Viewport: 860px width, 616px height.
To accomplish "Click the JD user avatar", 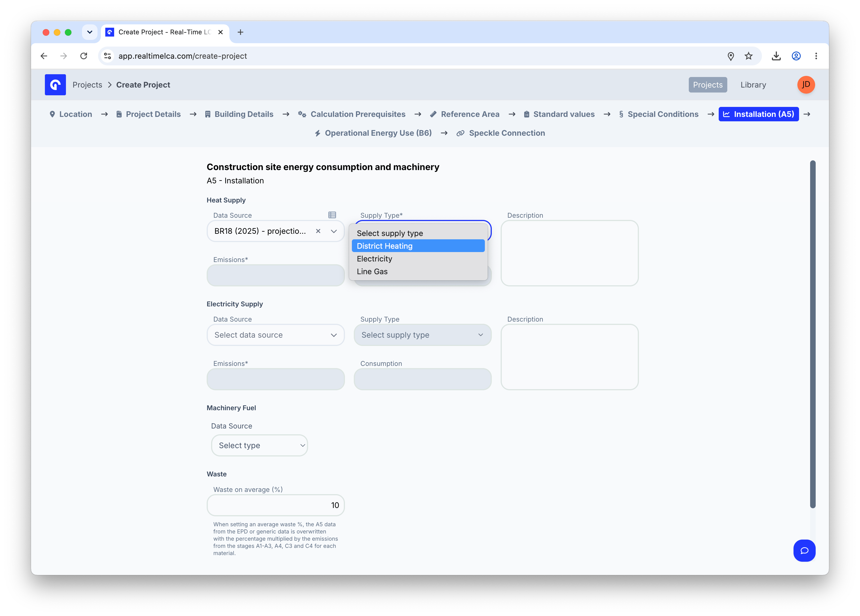I will [x=806, y=84].
